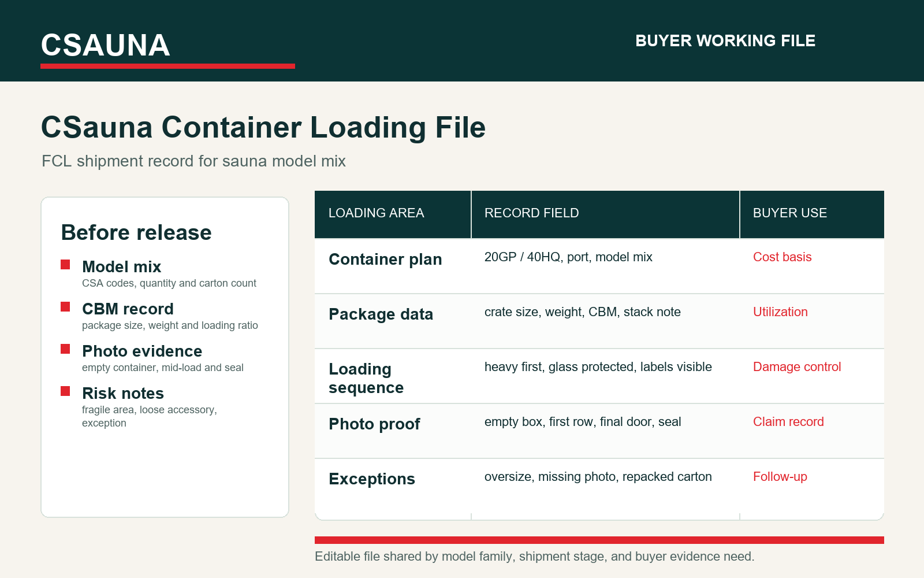The width and height of the screenshot is (924, 578).
Task: Click CSA codes, quantity and carton count
Action: click(x=169, y=283)
